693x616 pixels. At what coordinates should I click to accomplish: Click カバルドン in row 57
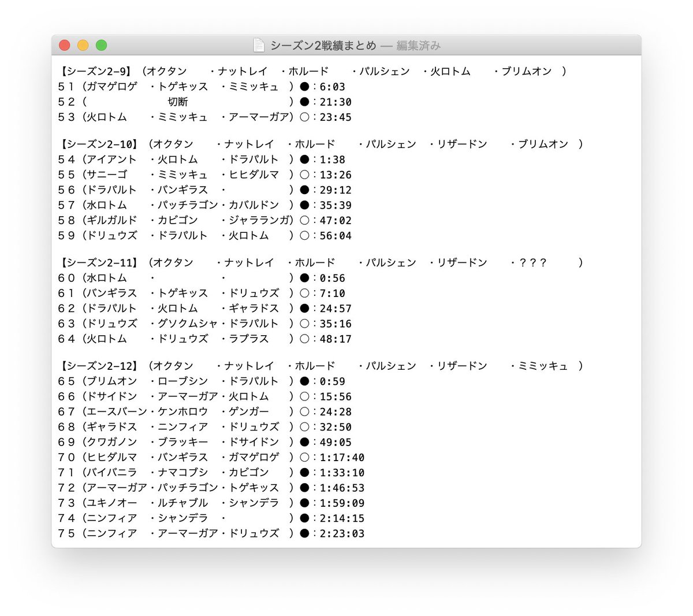pyautogui.click(x=254, y=205)
